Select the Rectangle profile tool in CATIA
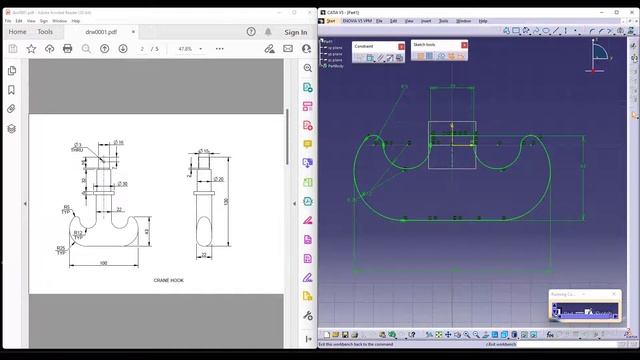Image resolution: width=640 pixels, height=360 pixels. coord(516,31)
